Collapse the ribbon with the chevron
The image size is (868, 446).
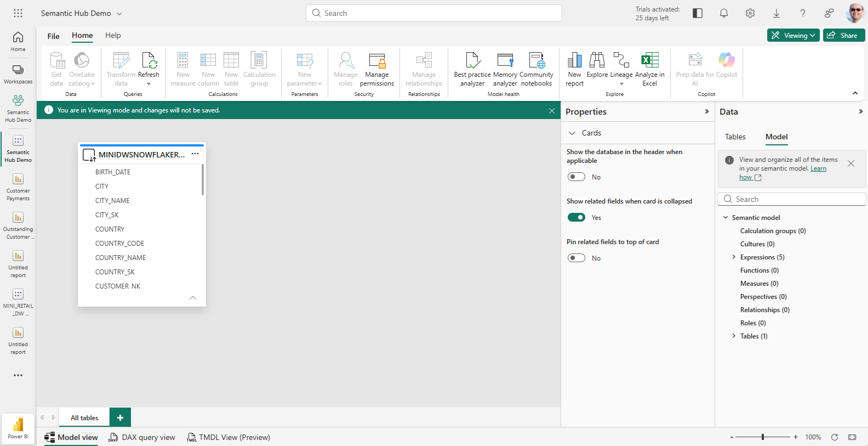[855, 93]
